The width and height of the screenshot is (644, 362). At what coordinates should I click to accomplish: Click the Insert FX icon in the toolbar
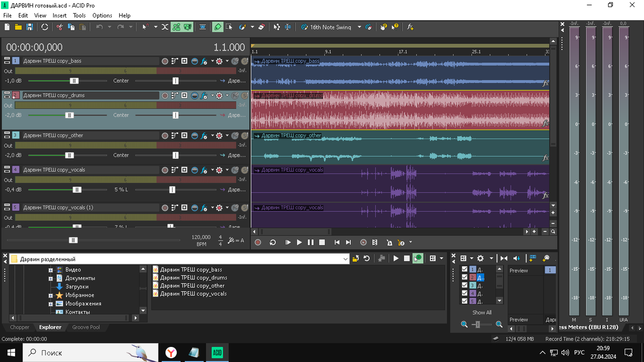[410, 27]
